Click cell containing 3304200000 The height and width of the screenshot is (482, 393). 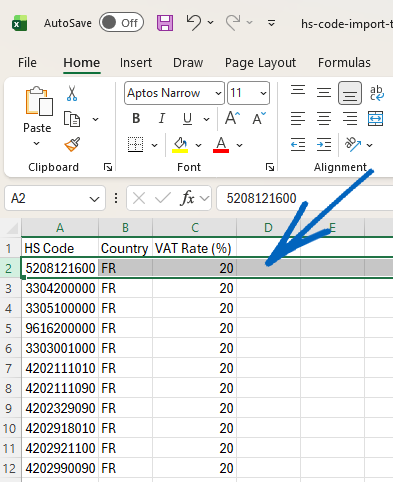coord(60,288)
